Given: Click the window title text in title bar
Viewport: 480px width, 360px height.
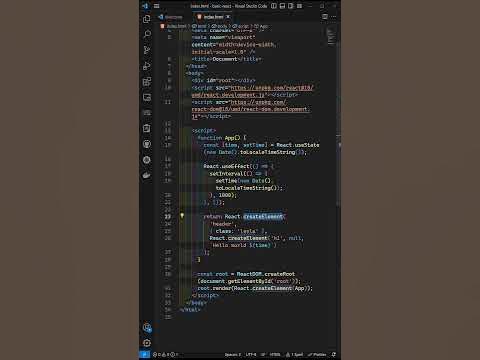Looking at the screenshot, I should [x=228, y=6].
